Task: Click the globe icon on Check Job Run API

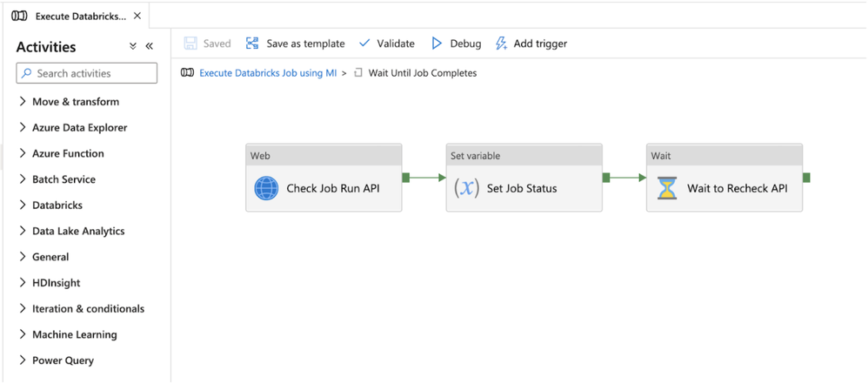Action: point(266,188)
